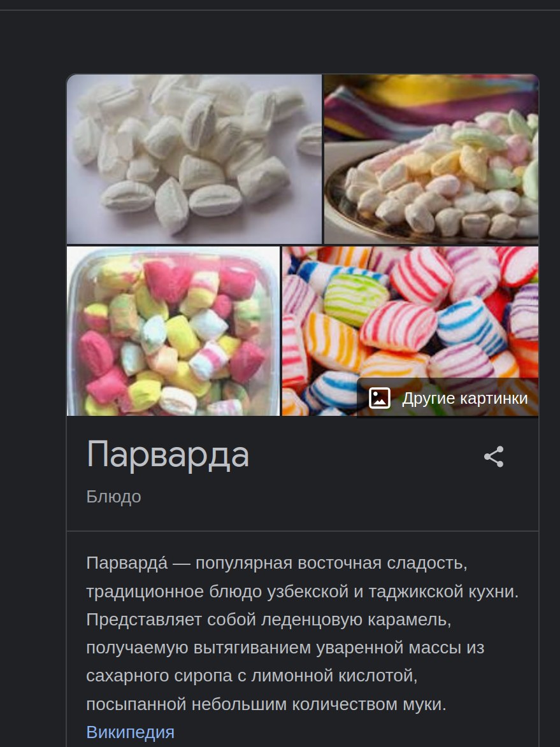Click the Блюдо subtitle label
Image resolution: width=560 pixels, height=747 pixels.
click(113, 497)
